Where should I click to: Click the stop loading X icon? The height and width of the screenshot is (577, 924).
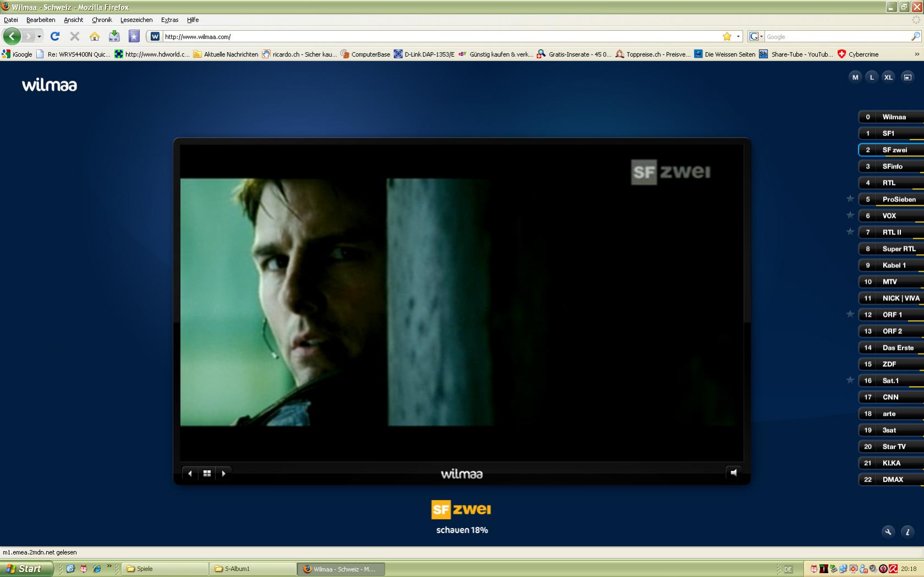click(75, 36)
